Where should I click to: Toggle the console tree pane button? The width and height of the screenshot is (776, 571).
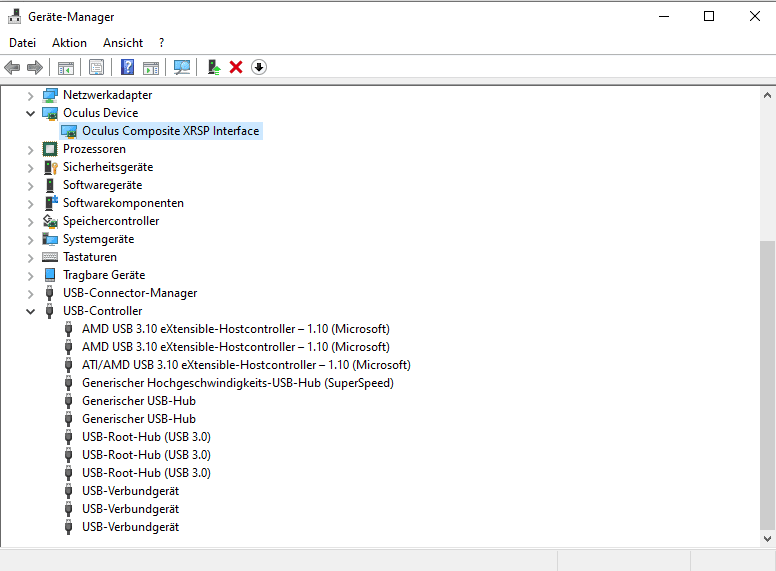(66, 67)
